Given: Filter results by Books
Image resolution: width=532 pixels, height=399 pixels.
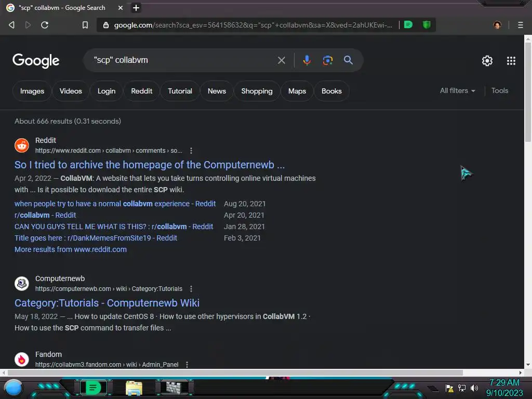Looking at the screenshot, I should click(x=331, y=91).
